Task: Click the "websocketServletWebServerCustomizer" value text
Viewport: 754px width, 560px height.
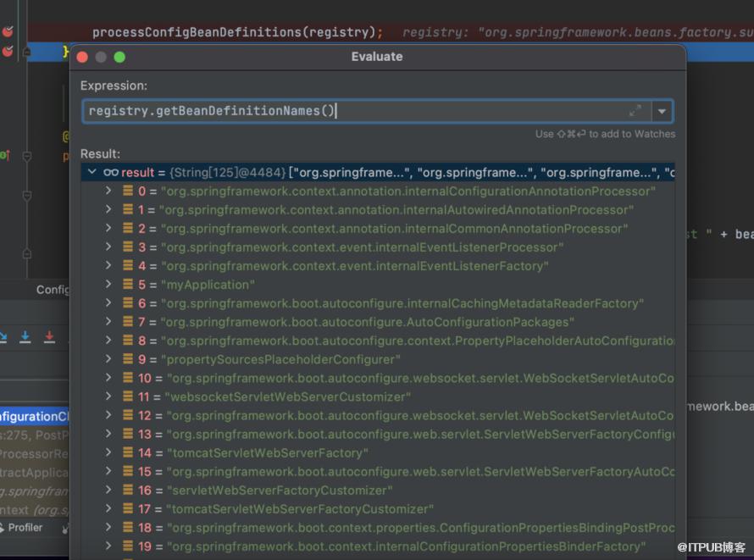Action: point(287,396)
